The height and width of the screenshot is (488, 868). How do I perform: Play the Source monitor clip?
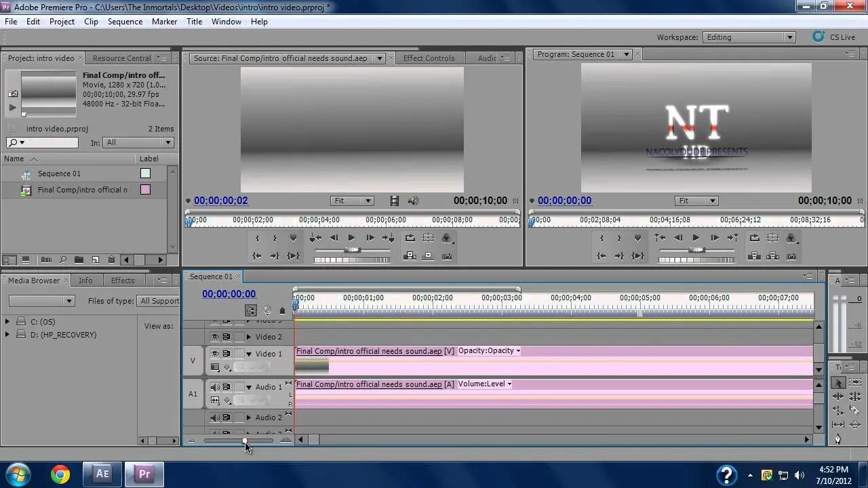pos(351,238)
